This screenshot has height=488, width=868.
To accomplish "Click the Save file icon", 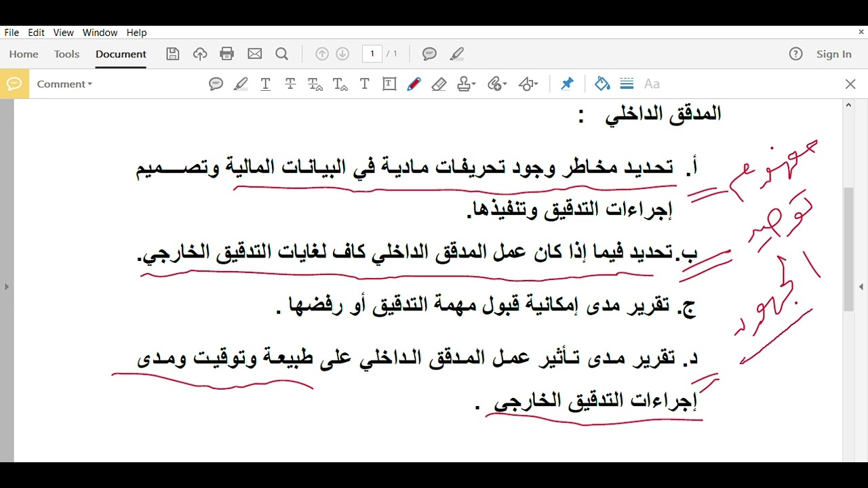I will (173, 54).
